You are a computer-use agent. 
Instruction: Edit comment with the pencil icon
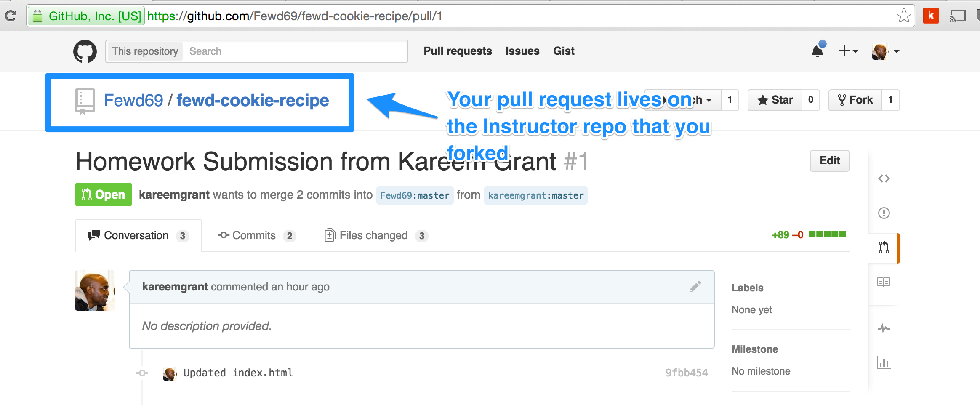tap(695, 287)
